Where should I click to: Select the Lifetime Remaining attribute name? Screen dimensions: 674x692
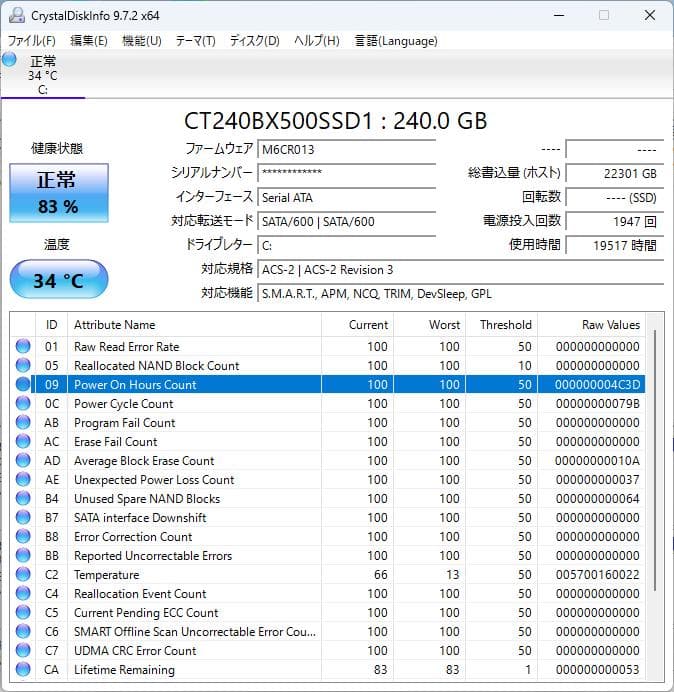(124, 669)
